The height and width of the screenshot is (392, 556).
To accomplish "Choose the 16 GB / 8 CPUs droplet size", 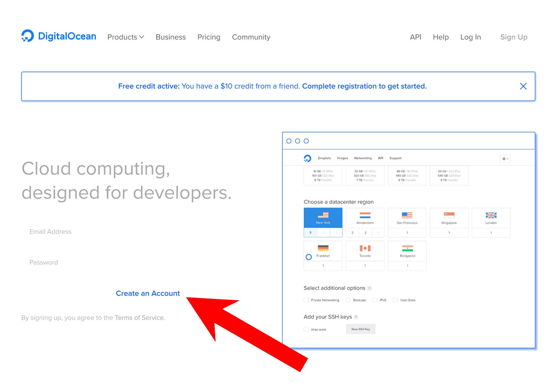I will (323, 176).
